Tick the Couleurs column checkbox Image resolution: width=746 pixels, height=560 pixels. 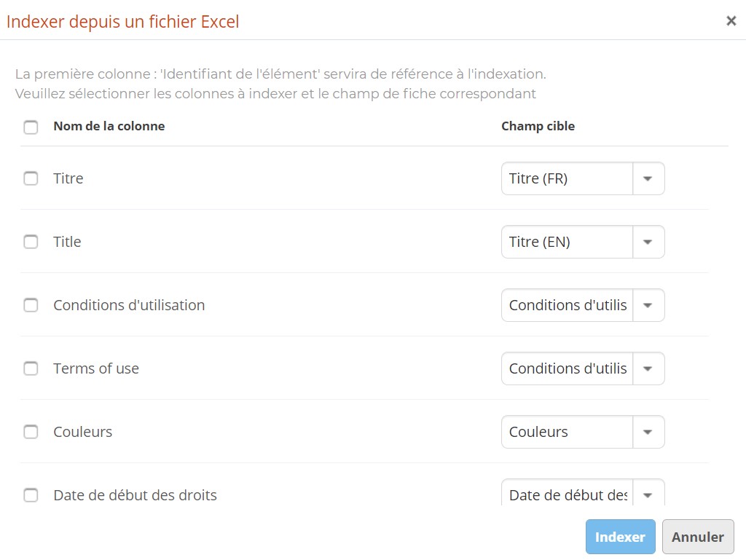tap(31, 432)
